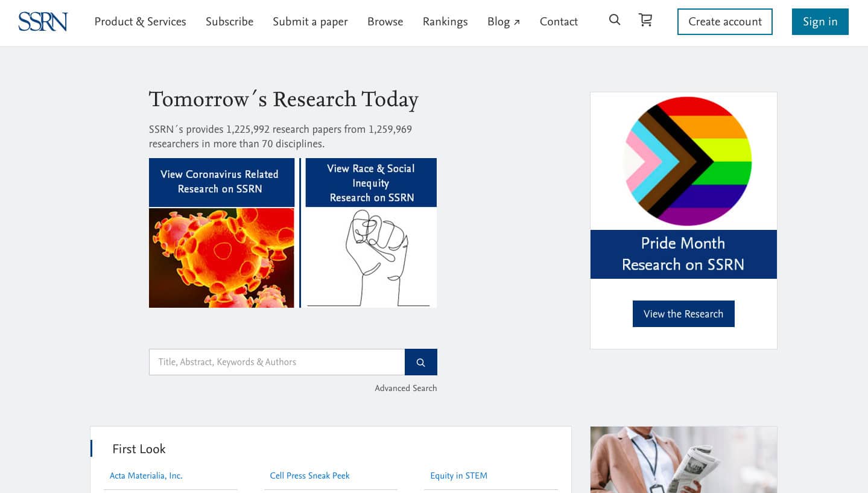Click the Pride Month Research on SSRN banner
Screen dimensions: 868x493
point(683,254)
